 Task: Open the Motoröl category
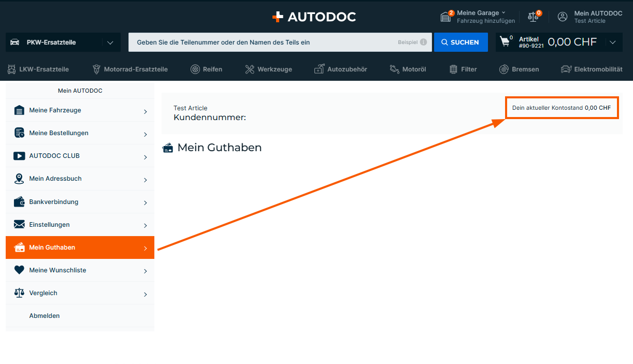[407, 69]
